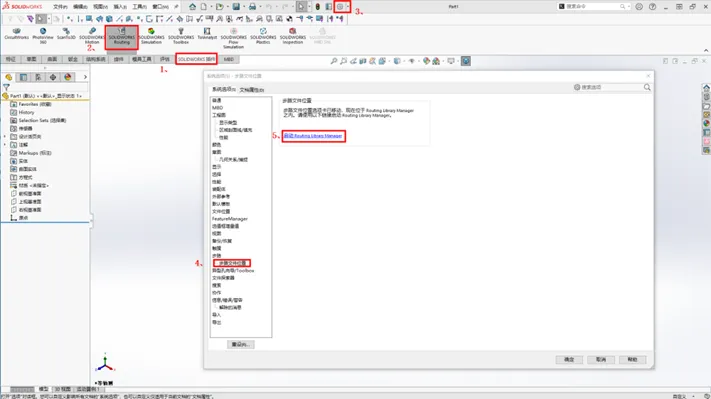The image size is (711, 399).
Task: Click the Print icon
Action: tap(253, 7)
